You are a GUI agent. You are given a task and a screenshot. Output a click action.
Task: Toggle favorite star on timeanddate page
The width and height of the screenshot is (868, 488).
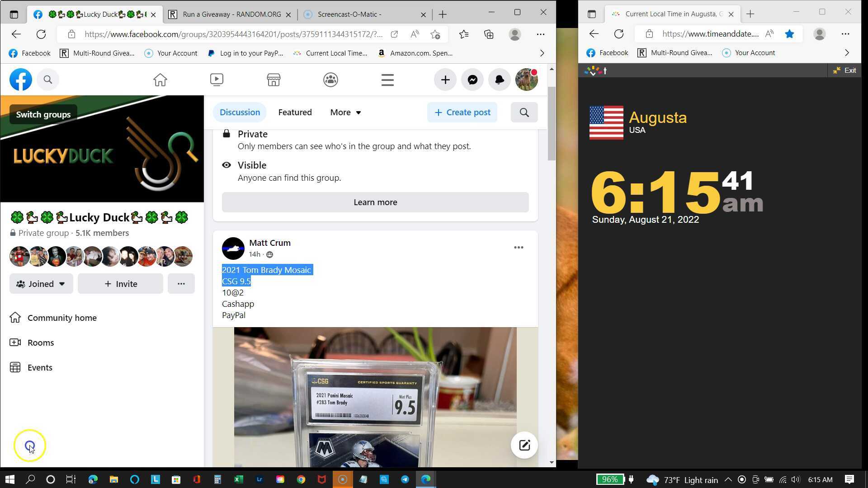[x=789, y=34]
